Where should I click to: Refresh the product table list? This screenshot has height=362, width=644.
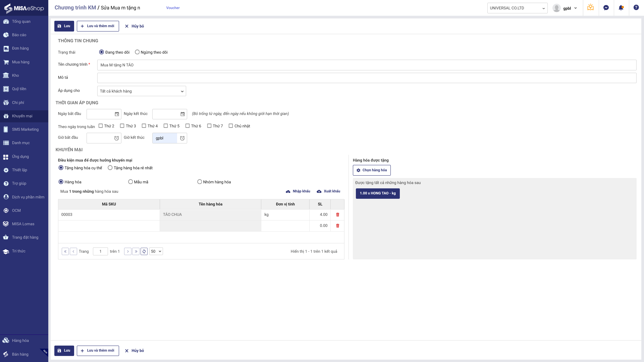[x=144, y=251]
